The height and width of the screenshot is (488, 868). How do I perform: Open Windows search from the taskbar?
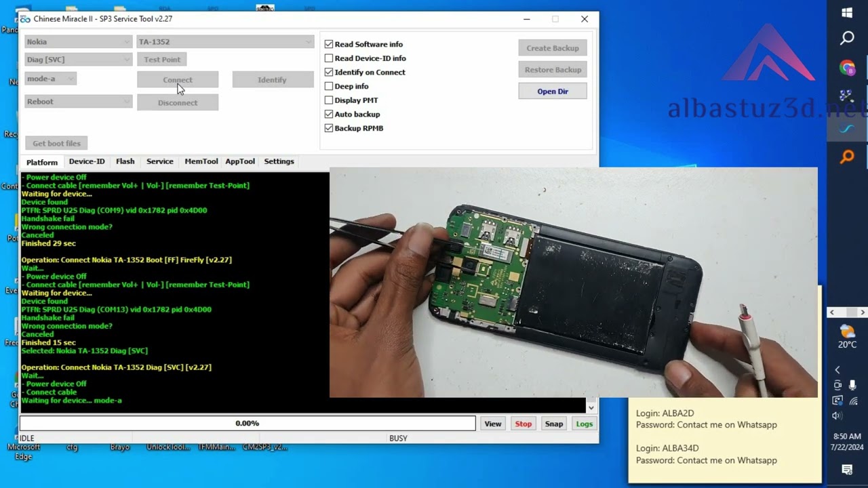click(x=847, y=39)
